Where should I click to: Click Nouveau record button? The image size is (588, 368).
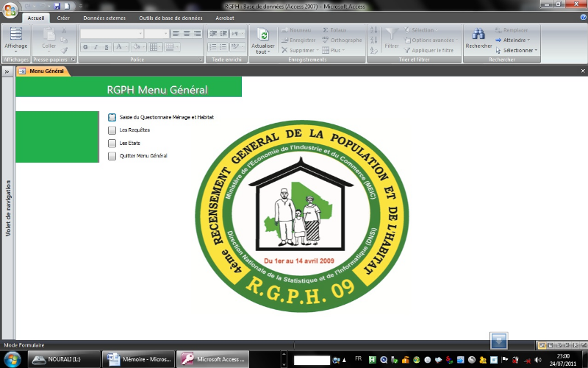coord(296,30)
